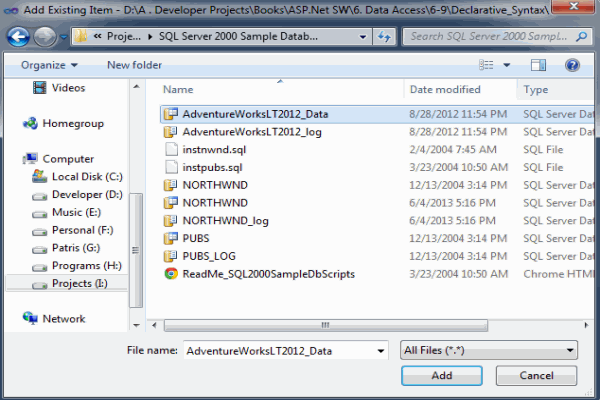
Task: Select Projects (I:) drive
Action: pyautogui.click(x=80, y=284)
